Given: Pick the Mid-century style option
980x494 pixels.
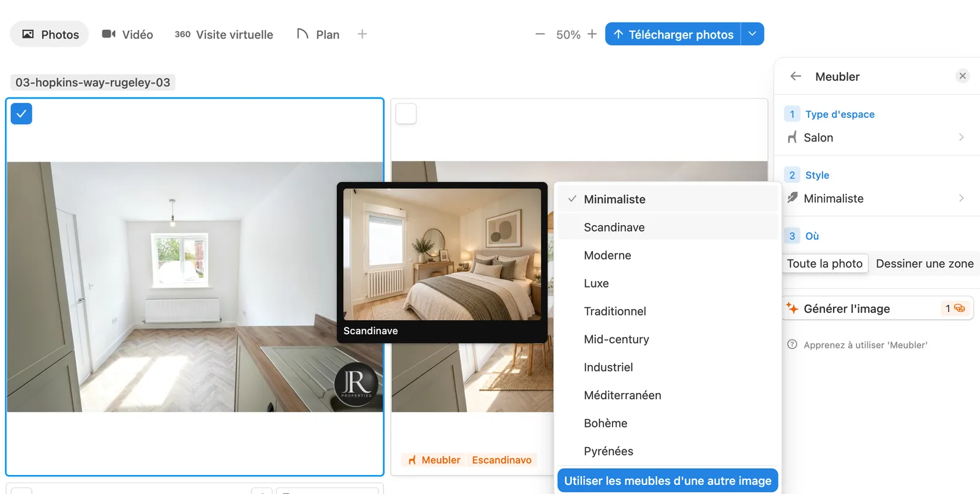Looking at the screenshot, I should point(668,339).
